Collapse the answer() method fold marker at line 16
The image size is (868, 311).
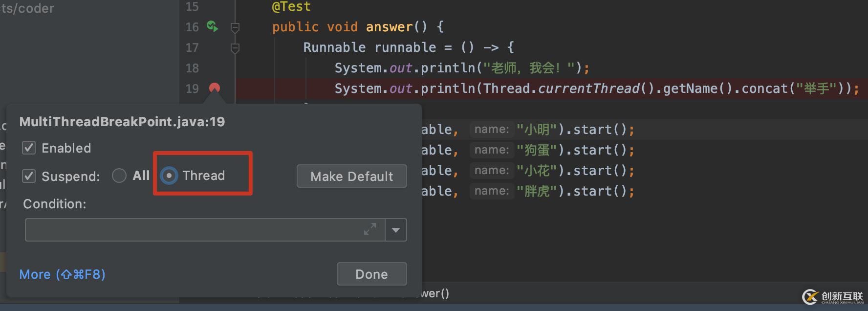click(x=235, y=28)
